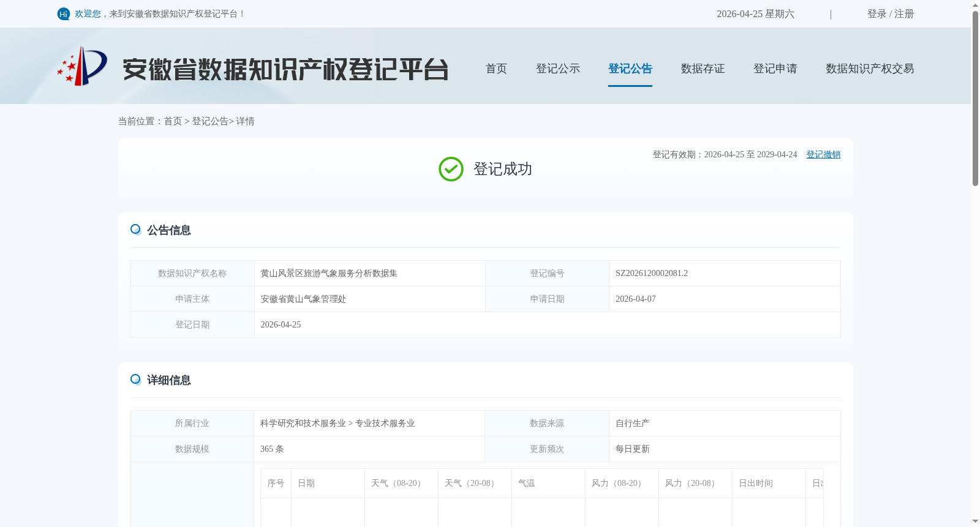The height and width of the screenshot is (527, 980).
Task: Select the 登记公告 navigation tab
Action: coord(630,69)
